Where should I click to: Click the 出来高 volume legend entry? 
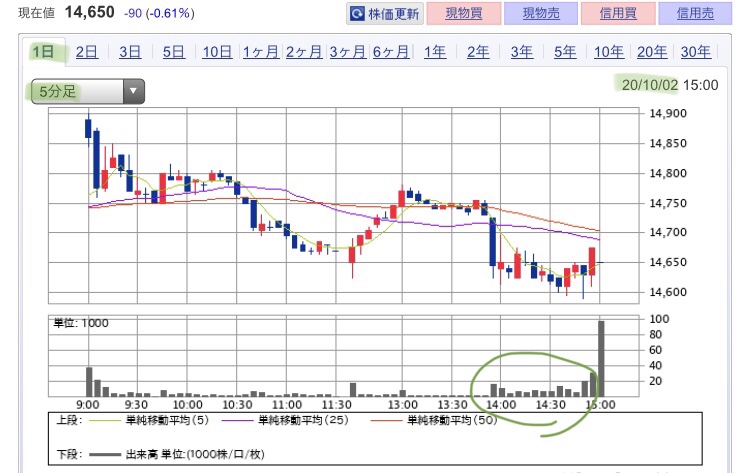pyautogui.click(x=177, y=454)
